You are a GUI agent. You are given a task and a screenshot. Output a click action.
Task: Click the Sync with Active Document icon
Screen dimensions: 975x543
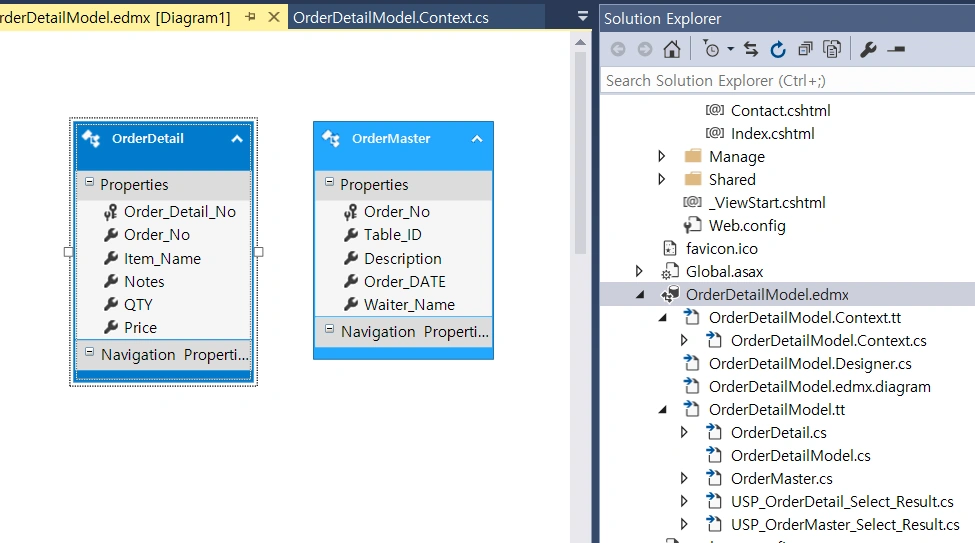pos(751,49)
